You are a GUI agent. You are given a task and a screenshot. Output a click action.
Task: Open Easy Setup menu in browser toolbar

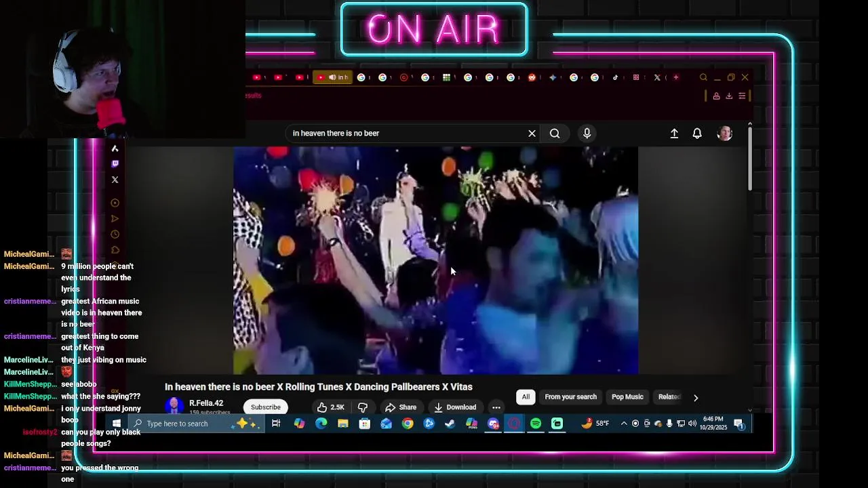click(x=742, y=96)
